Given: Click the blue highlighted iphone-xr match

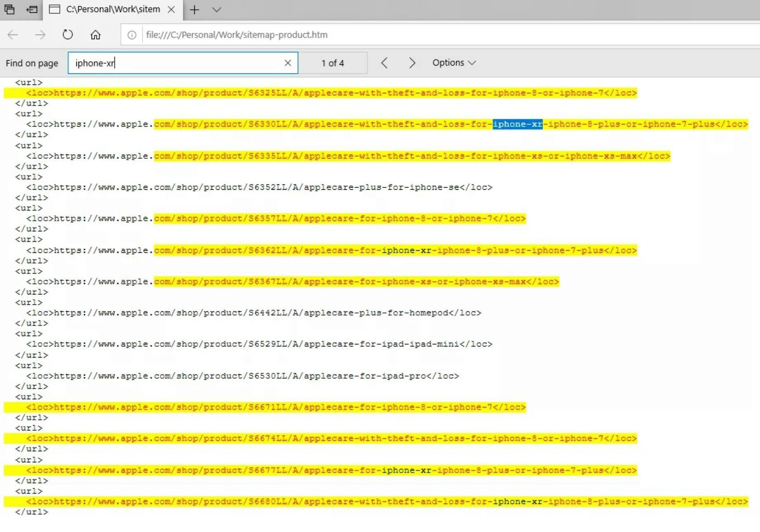Looking at the screenshot, I should click(517, 124).
